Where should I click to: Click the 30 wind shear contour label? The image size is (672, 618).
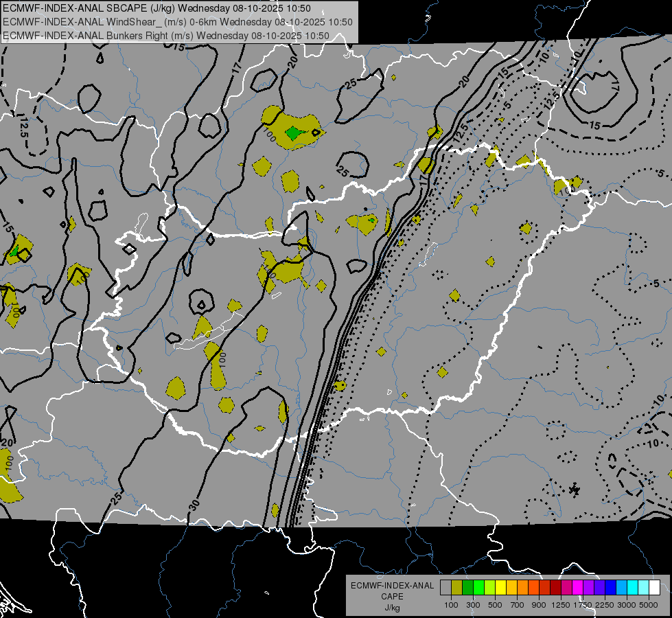click(x=194, y=505)
